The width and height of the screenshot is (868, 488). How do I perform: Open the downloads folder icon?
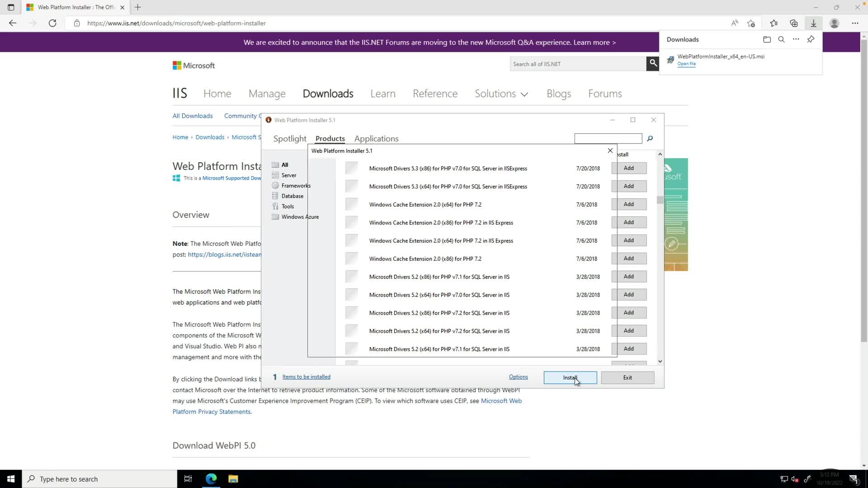[x=767, y=39]
